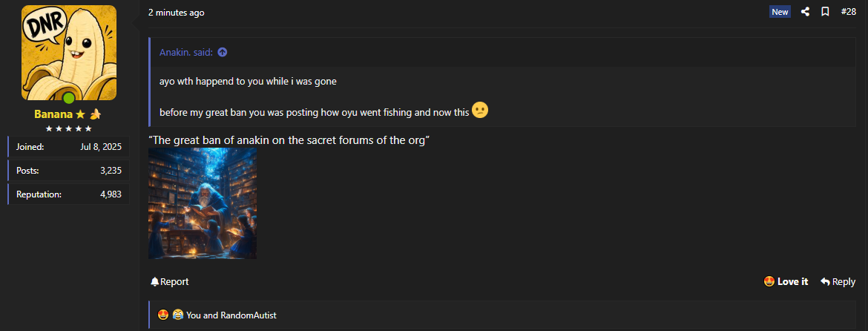This screenshot has width=868, height=331.
Task: Click the 2 minutes ago timestamp
Action: [x=176, y=12]
